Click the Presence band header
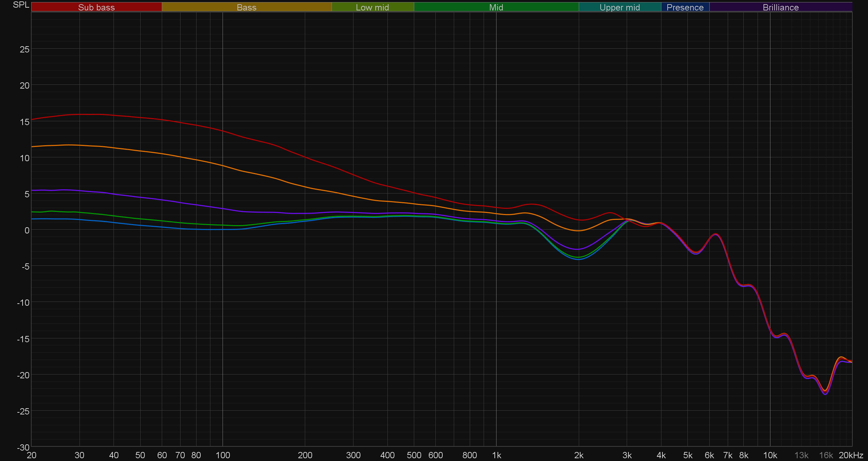868x461 pixels. pos(685,7)
